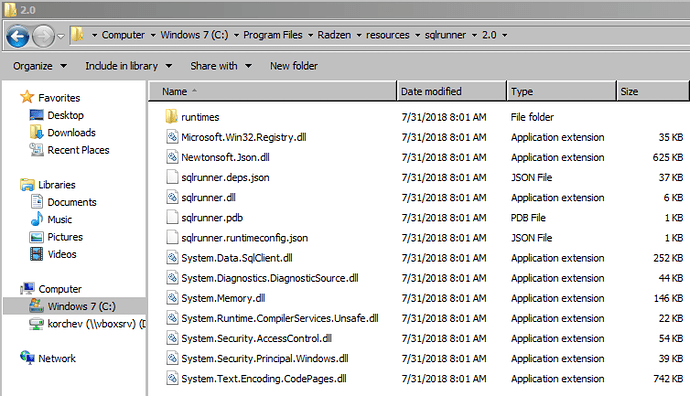Select the Newtonsoft.Json.dll file name

(x=225, y=157)
